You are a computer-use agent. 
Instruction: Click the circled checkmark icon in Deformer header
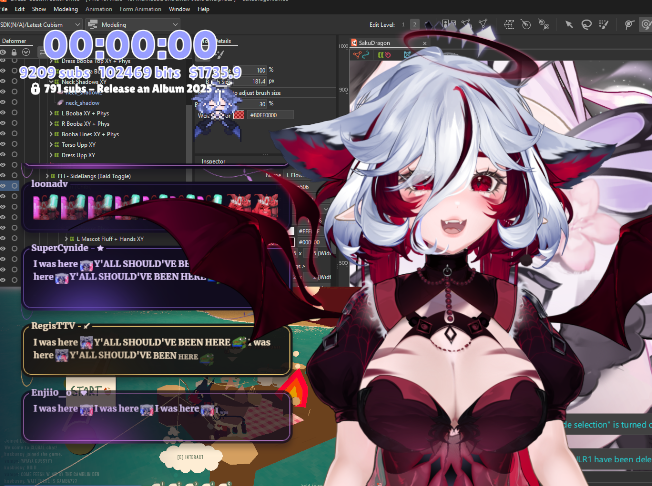coord(26,52)
